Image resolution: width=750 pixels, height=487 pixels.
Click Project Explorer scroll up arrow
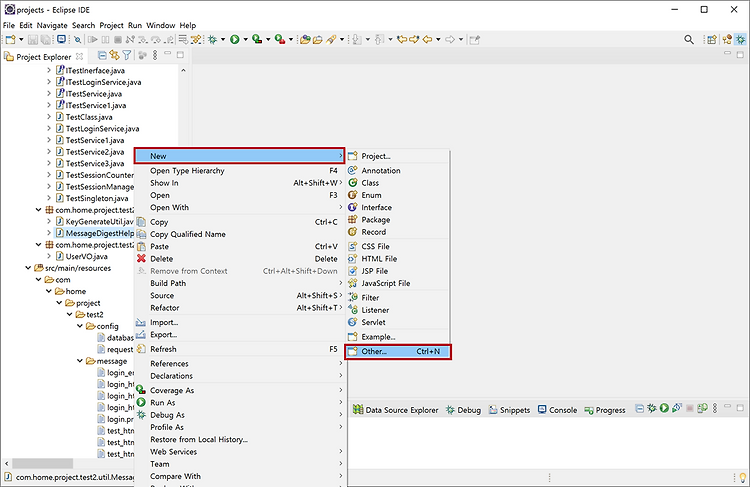tap(183, 70)
